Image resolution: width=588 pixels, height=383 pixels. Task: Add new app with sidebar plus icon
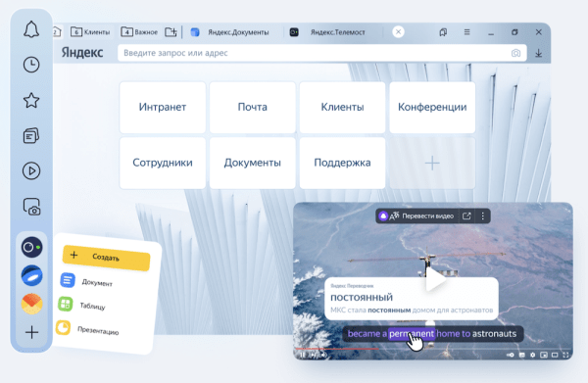click(x=32, y=332)
